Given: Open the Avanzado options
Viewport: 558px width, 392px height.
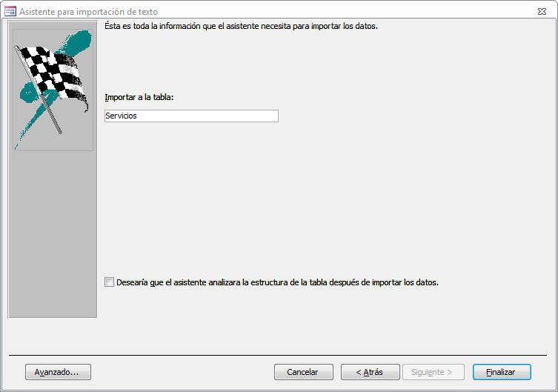Looking at the screenshot, I should (58, 372).
